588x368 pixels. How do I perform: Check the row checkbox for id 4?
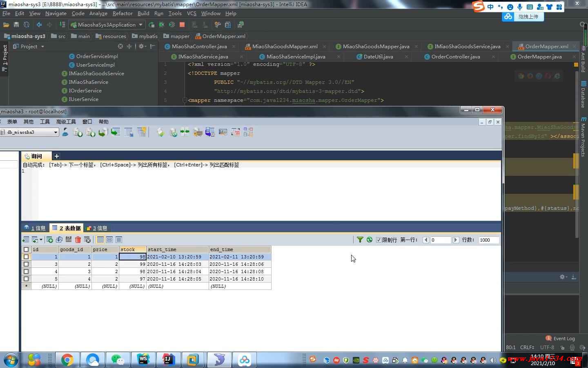point(26,272)
